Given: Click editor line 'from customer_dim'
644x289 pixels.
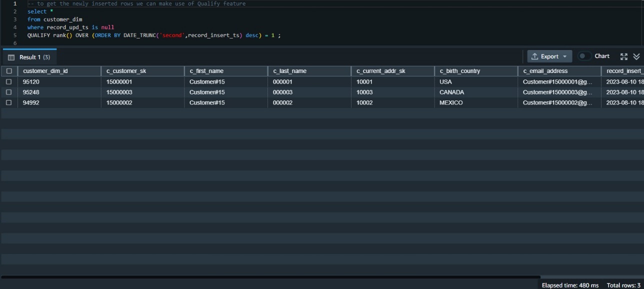Looking at the screenshot, I should point(54,19).
